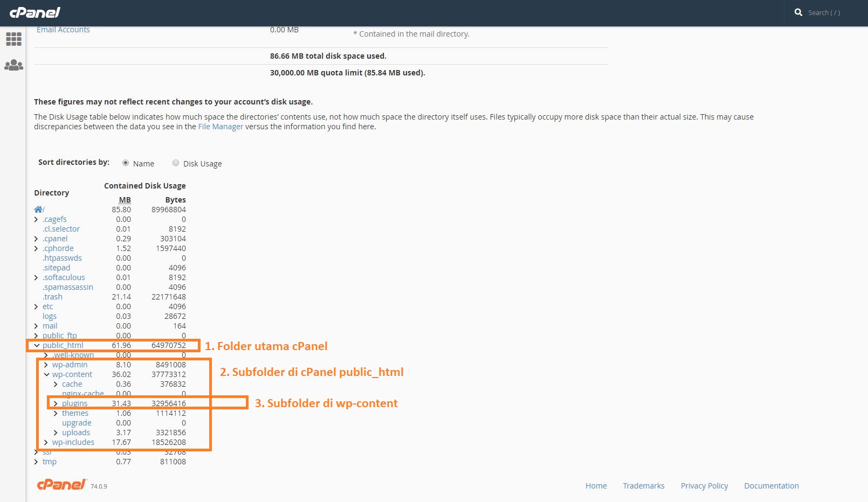Expand the mail directory
Image resolution: width=868 pixels, height=502 pixels.
36,326
